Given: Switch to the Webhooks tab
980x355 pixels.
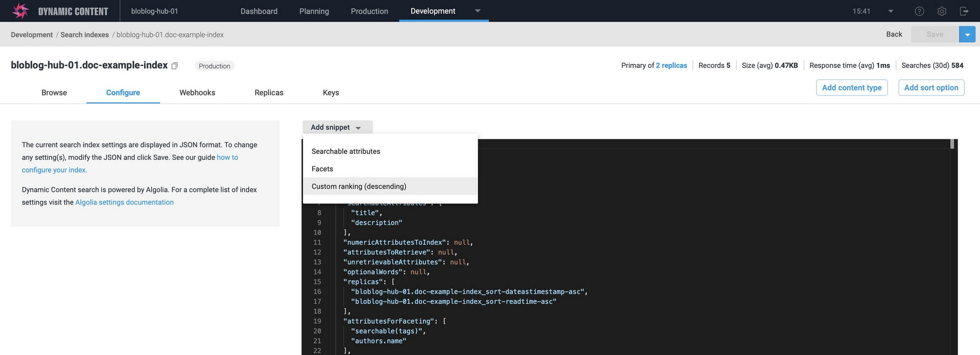Looking at the screenshot, I should [x=197, y=92].
